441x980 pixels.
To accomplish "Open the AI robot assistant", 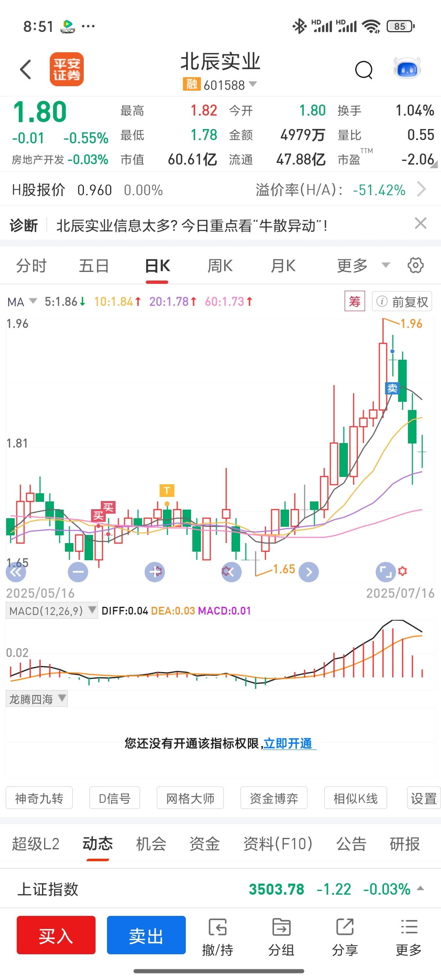I will coord(407,68).
